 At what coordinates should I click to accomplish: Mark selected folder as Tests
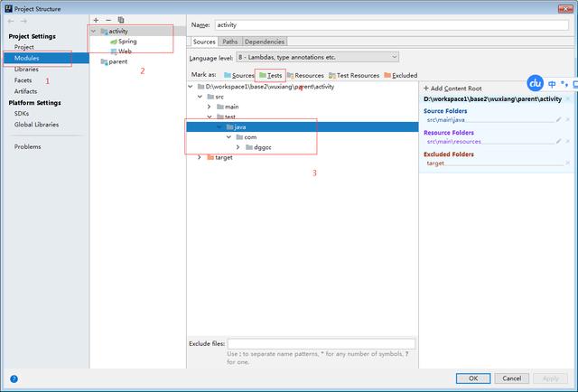[x=271, y=75]
